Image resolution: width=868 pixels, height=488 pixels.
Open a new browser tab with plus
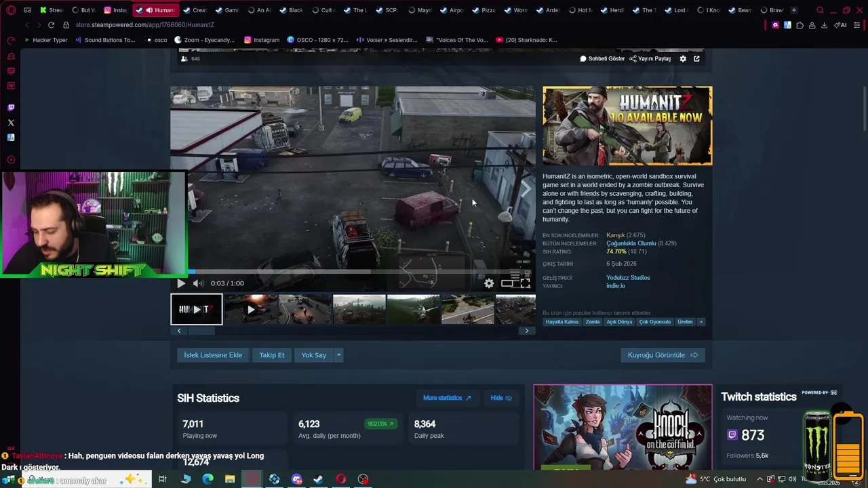(x=793, y=10)
